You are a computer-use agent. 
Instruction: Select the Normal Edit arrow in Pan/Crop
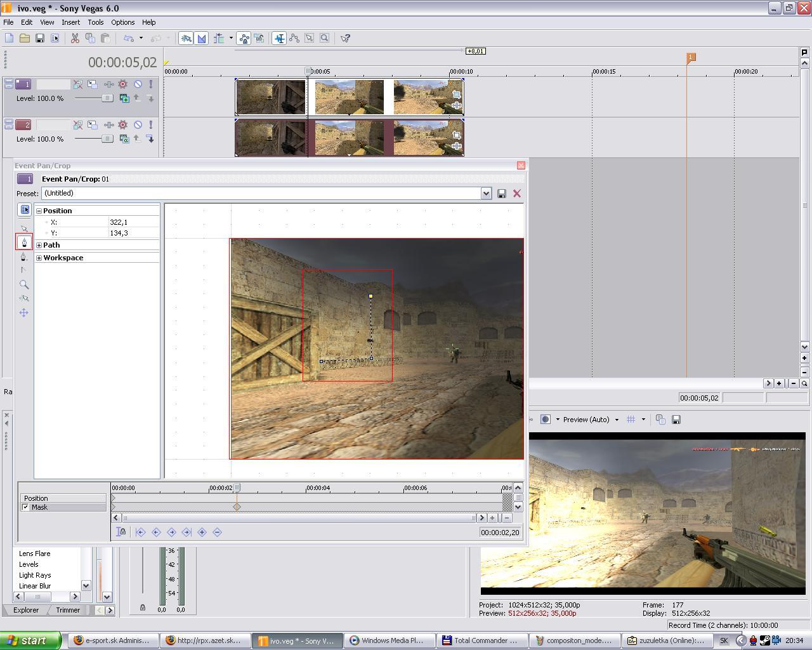[x=24, y=229]
